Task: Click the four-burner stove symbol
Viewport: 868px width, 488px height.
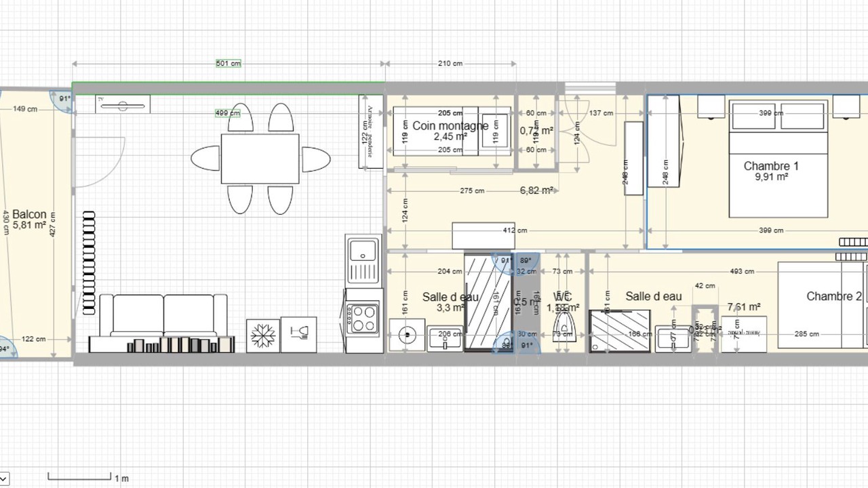Action: [363, 317]
